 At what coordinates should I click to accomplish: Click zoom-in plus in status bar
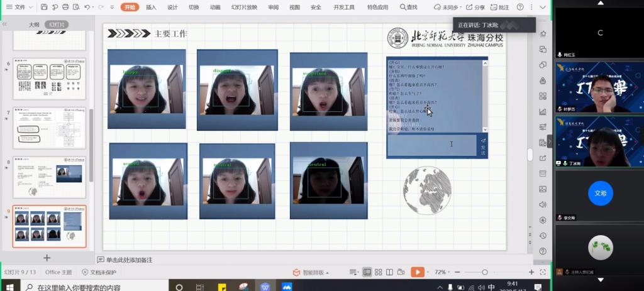coord(531,272)
